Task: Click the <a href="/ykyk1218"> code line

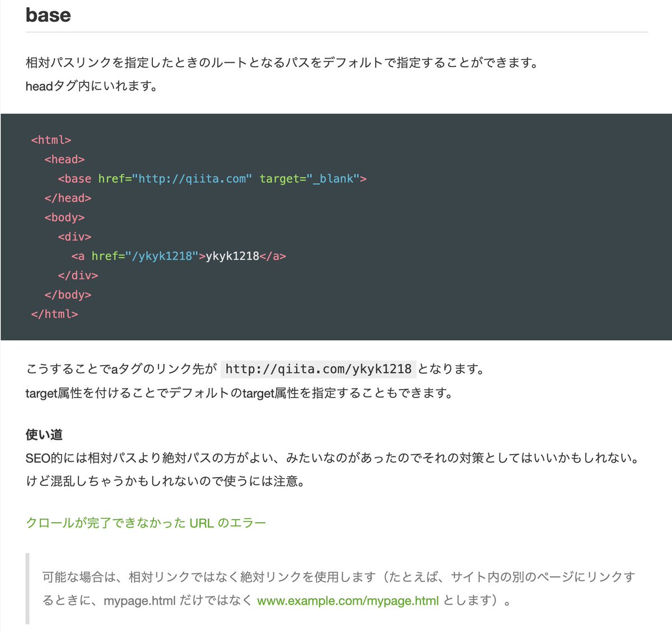Action: click(179, 256)
